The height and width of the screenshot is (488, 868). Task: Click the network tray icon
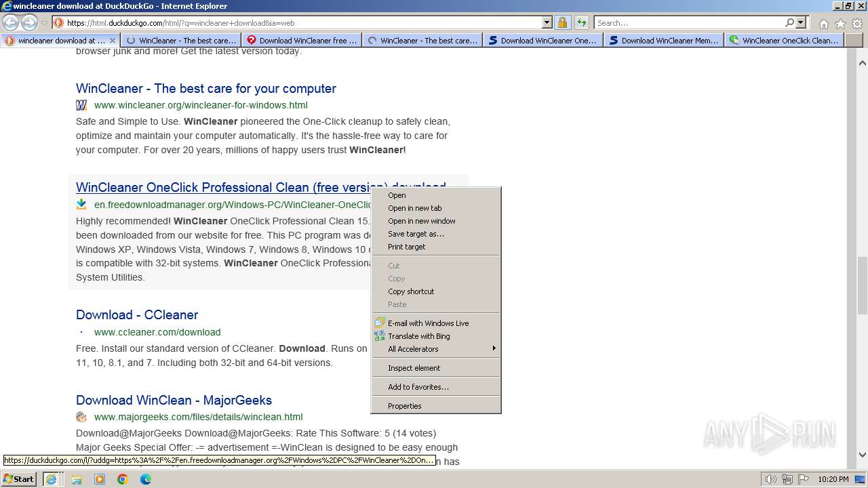pyautogui.click(x=786, y=479)
